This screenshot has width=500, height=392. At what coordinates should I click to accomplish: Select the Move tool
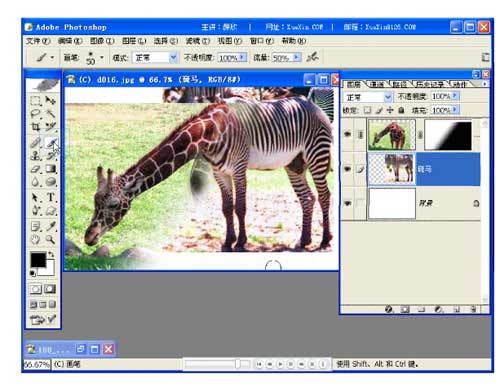point(51,100)
